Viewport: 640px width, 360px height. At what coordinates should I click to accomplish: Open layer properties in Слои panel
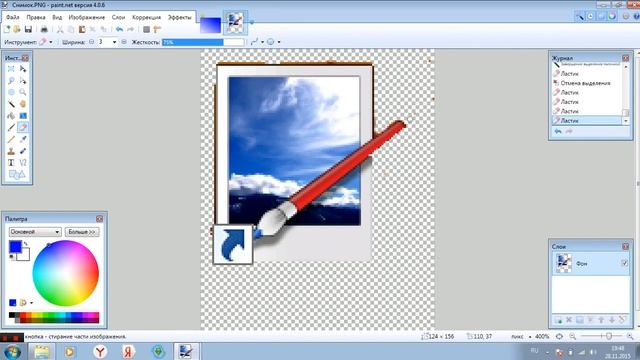(x=622, y=320)
